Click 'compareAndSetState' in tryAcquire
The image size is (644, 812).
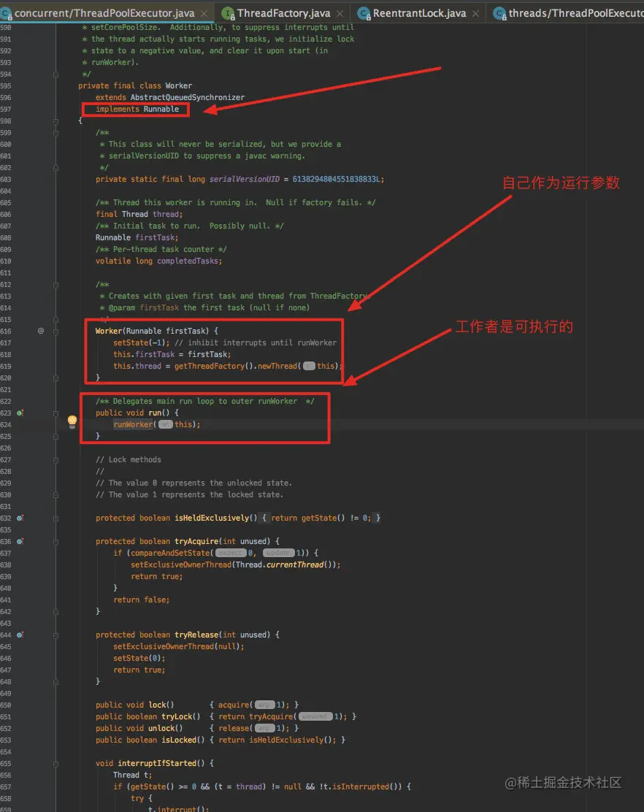coord(170,553)
